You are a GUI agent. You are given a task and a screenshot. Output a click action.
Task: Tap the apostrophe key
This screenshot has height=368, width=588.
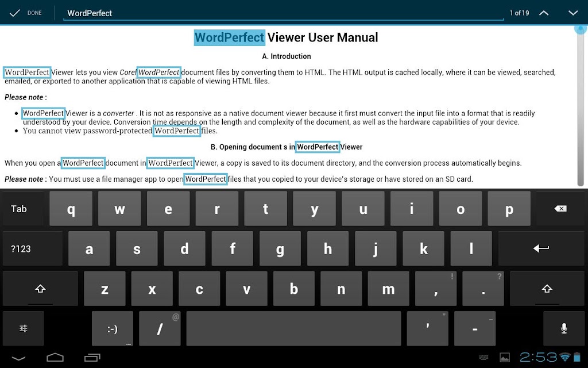tap(427, 328)
